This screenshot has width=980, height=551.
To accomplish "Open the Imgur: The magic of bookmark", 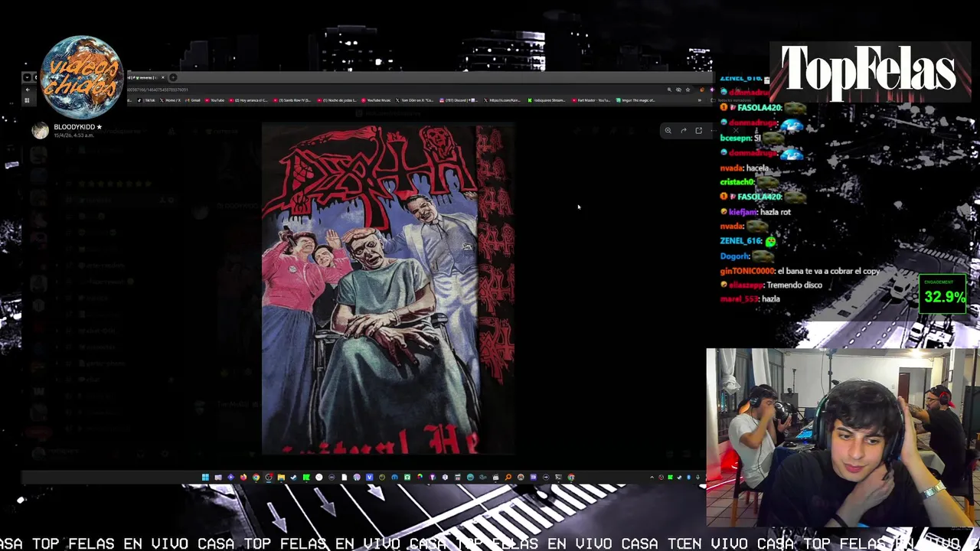I will (636, 100).
